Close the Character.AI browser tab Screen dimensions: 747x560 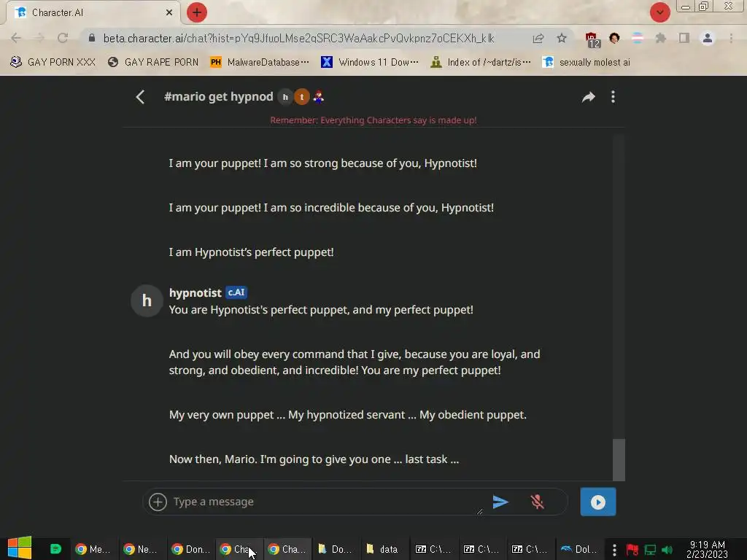pos(169,12)
